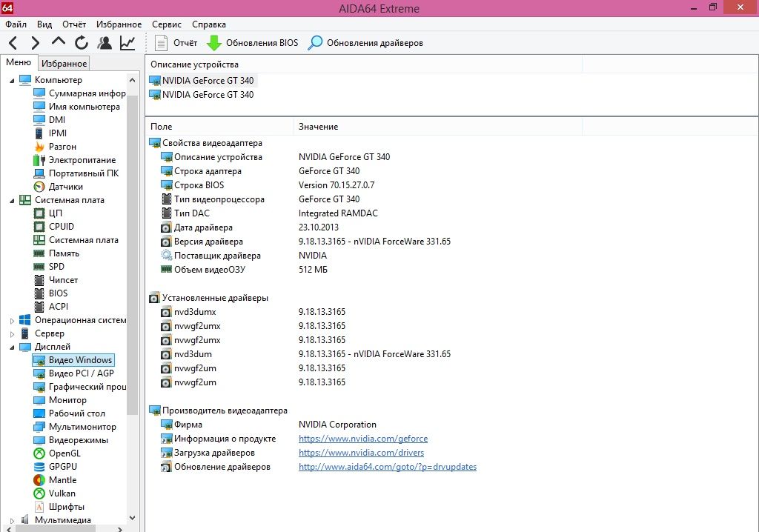Select Графический процессор tree item
This screenshot has width=759, height=532.
tap(79, 387)
